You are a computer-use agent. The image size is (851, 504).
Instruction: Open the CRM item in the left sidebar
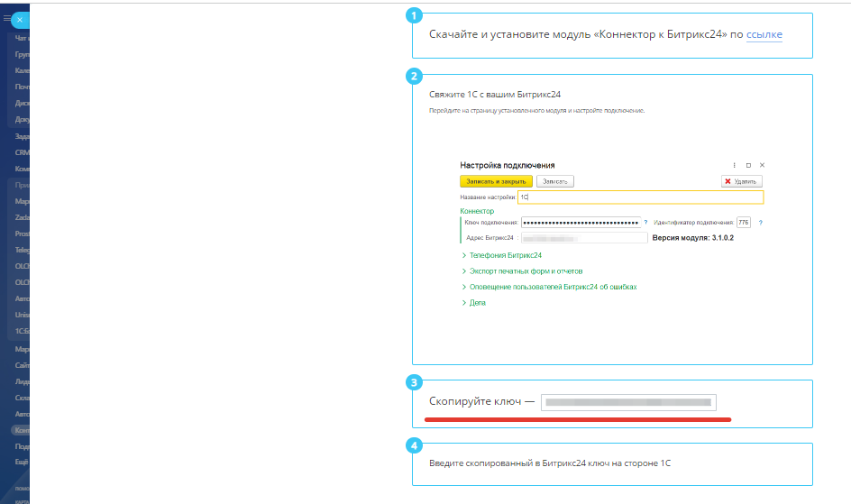click(x=22, y=152)
